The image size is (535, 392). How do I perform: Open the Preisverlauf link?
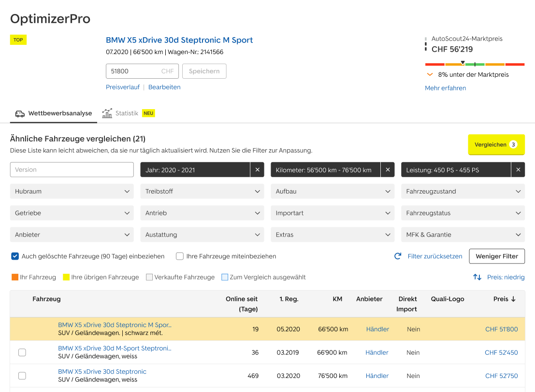122,87
